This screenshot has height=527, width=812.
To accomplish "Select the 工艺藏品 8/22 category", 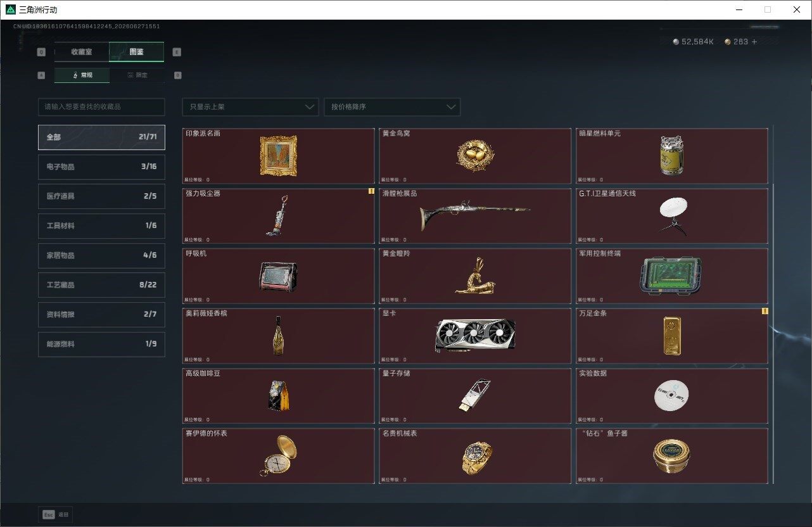I will point(101,285).
